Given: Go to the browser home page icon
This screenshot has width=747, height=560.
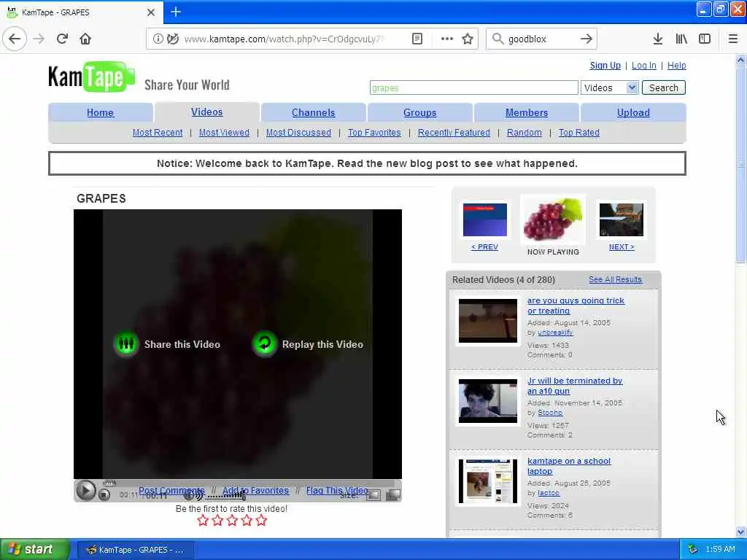Looking at the screenshot, I should [85, 39].
